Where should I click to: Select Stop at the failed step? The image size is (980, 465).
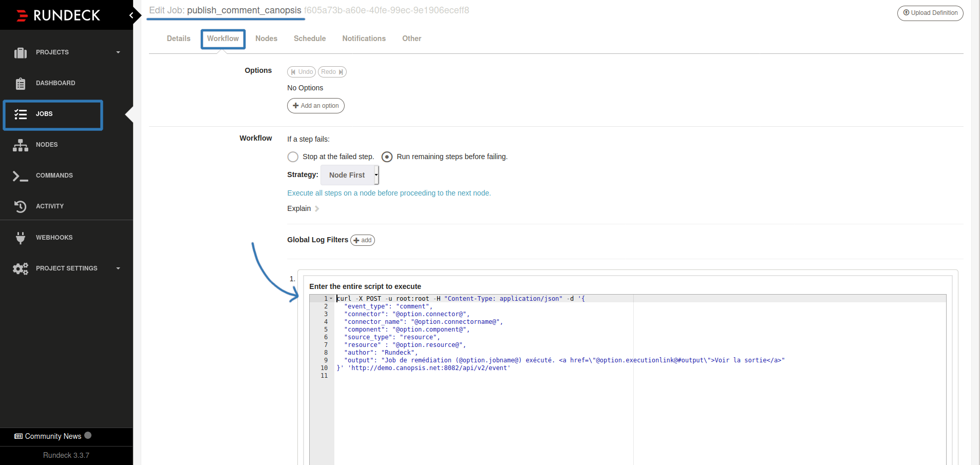pos(293,157)
